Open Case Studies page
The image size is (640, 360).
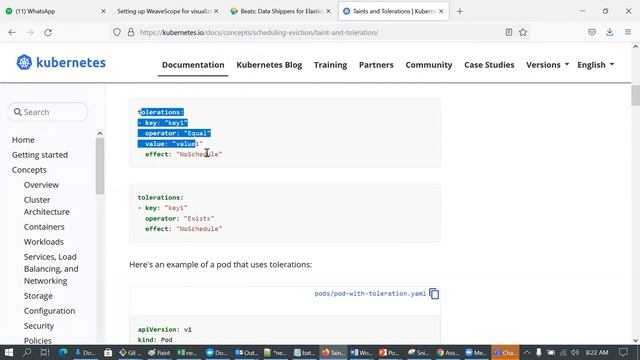tap(489, 65)
